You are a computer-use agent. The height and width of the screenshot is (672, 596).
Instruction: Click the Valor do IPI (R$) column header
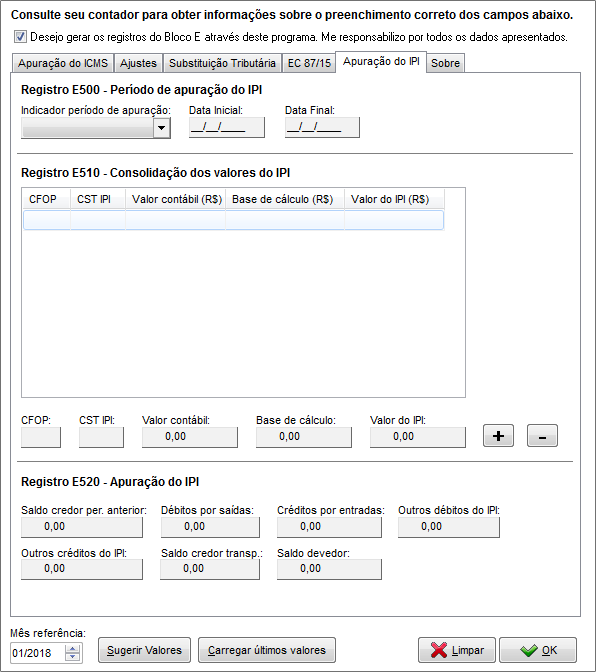point(394,199)
